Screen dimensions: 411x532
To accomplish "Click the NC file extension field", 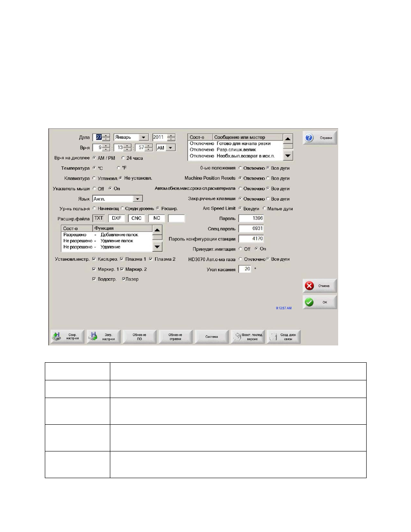I will tap(156, 218).
